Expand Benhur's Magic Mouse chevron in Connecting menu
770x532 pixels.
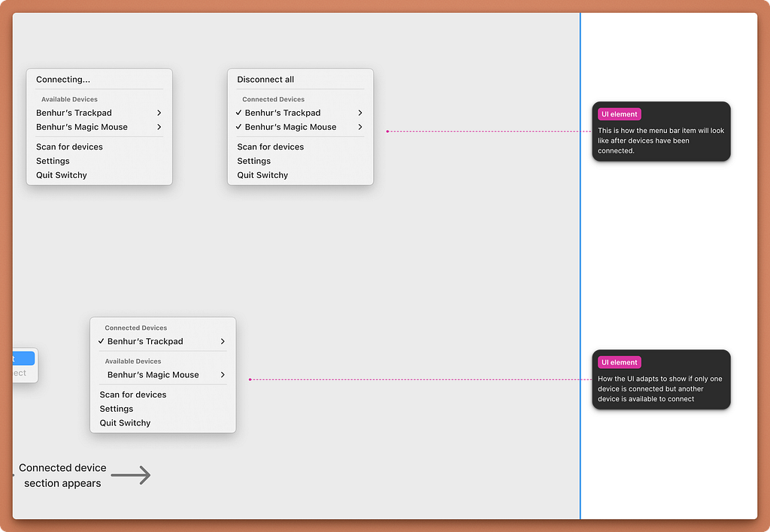[x=159, y=127]
